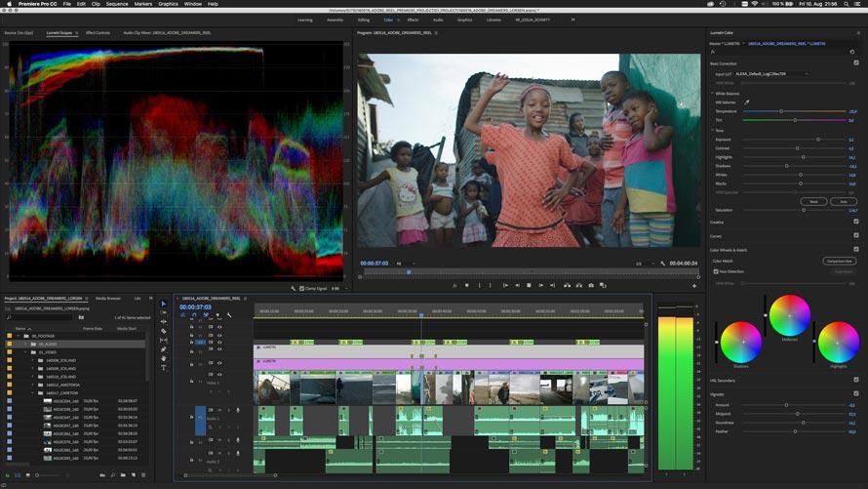Select the Razor tool
868x489 pixels.
163,331
